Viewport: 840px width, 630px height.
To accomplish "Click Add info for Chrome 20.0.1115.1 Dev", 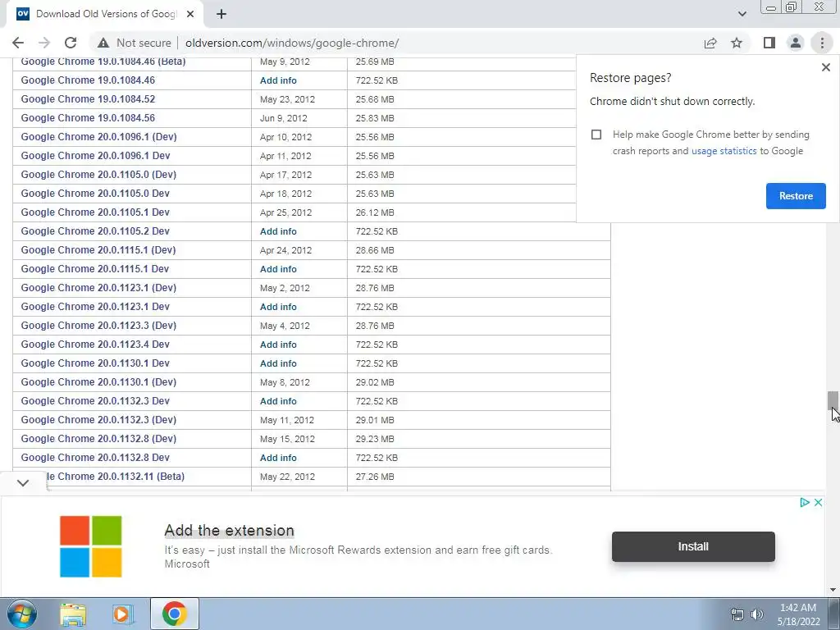I will click(278, 269).
